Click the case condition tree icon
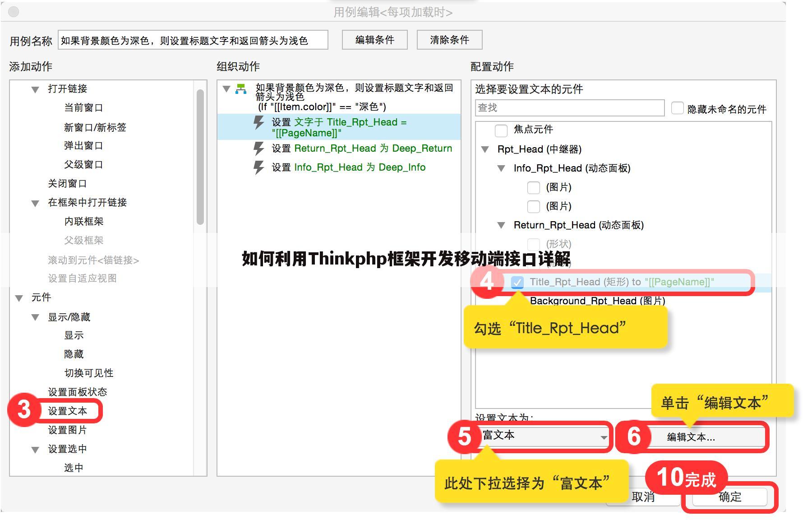812x520 pixels. [x=241, y=89]
